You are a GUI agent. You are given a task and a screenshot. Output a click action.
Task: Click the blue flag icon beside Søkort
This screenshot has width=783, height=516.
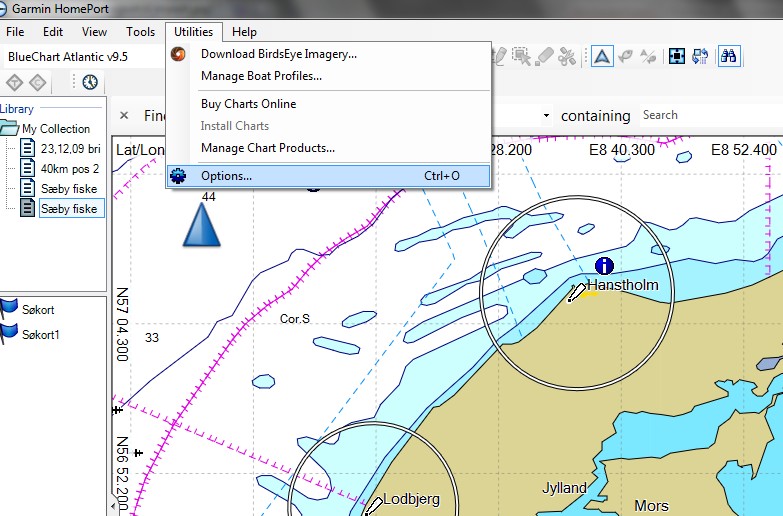coord(8,309)
